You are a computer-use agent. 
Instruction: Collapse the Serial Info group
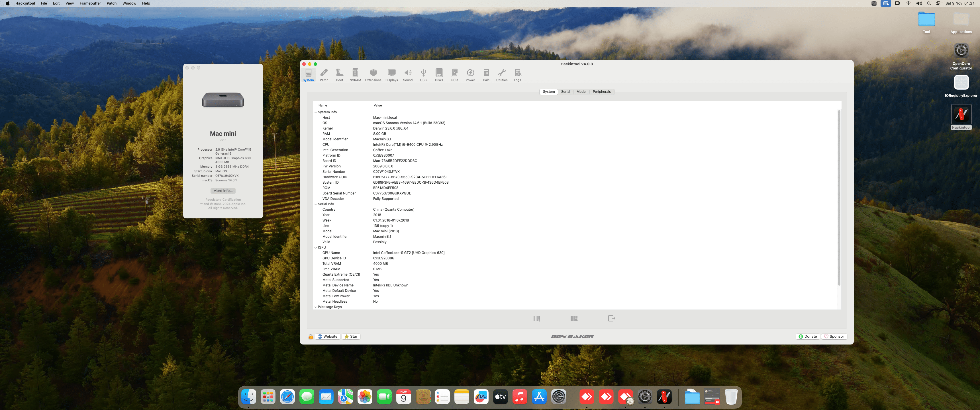[315, 204]
